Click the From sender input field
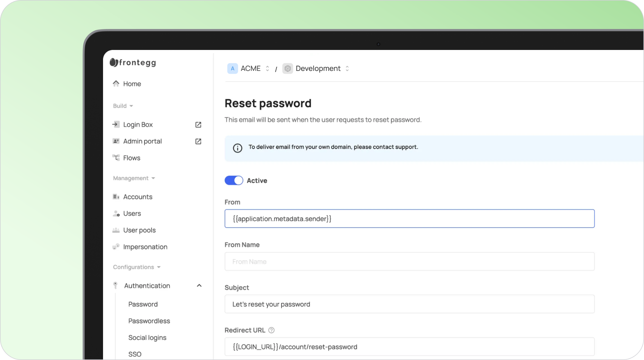The image size is (644, 360). point(410,219)
